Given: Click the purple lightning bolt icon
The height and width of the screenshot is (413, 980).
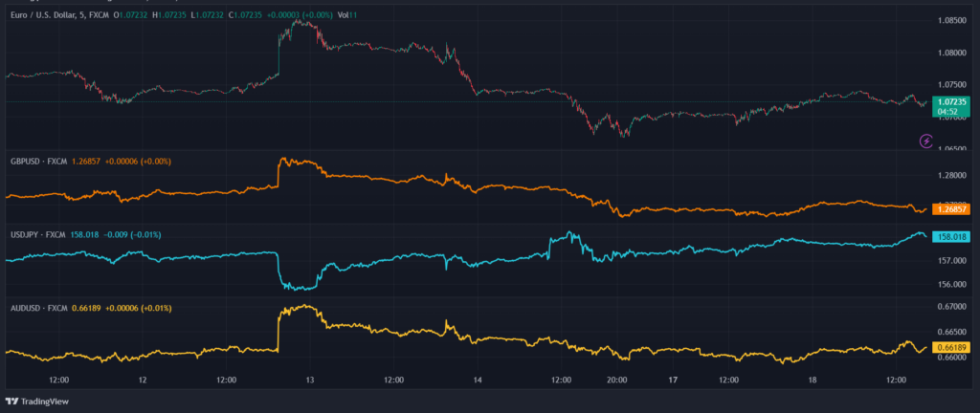Looking at the screenshot, I should point(925,141).
